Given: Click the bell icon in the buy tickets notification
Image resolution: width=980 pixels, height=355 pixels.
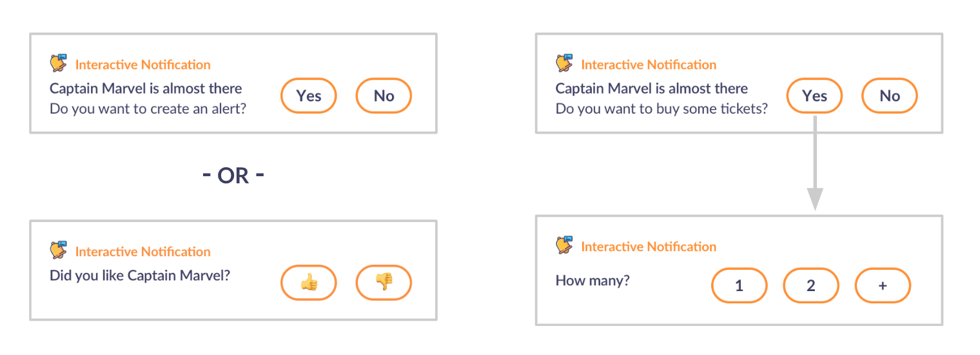Looking at the screenshot, I should tap(565, 63).
